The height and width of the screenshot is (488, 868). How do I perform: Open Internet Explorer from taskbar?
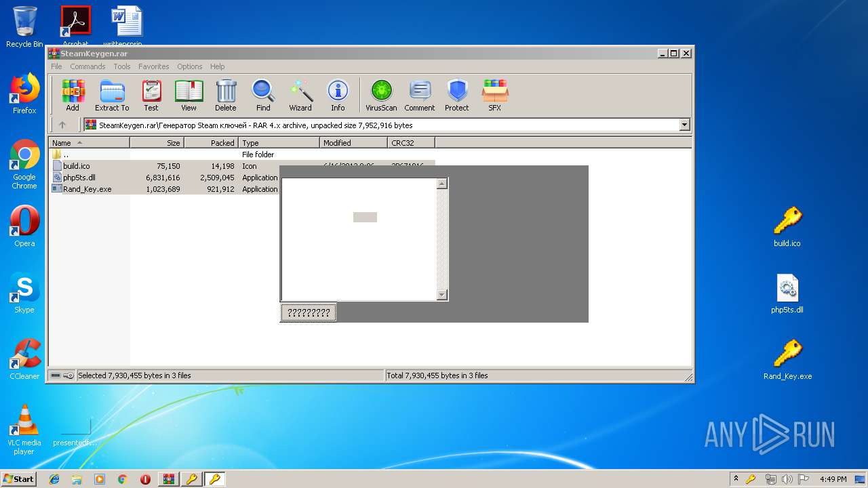point(54,479)
